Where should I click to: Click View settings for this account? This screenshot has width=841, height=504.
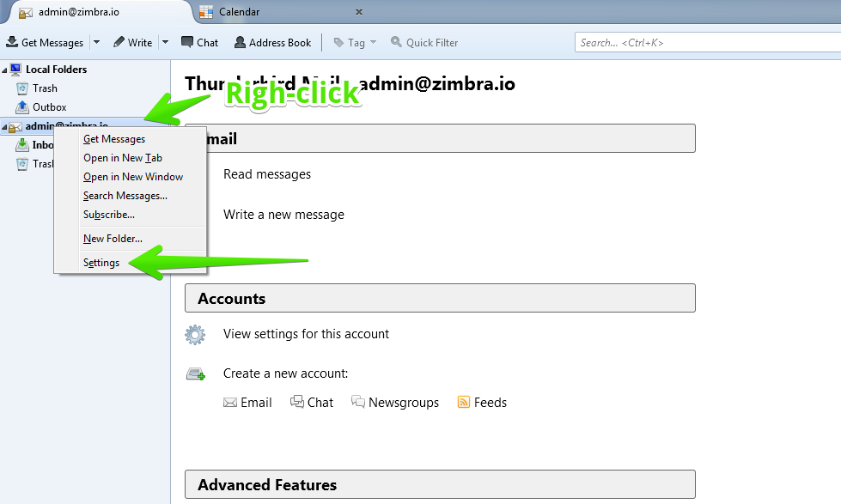pyautogui.click(x=307, y=334)
